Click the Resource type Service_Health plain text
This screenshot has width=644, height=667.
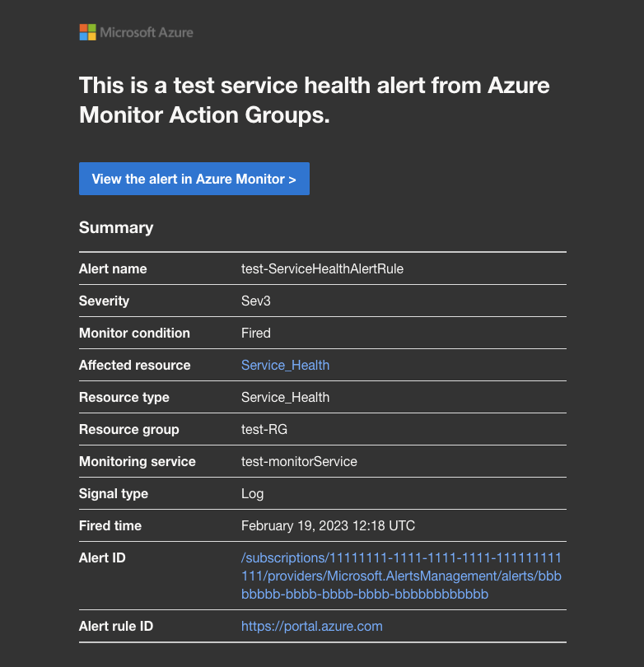285,397
